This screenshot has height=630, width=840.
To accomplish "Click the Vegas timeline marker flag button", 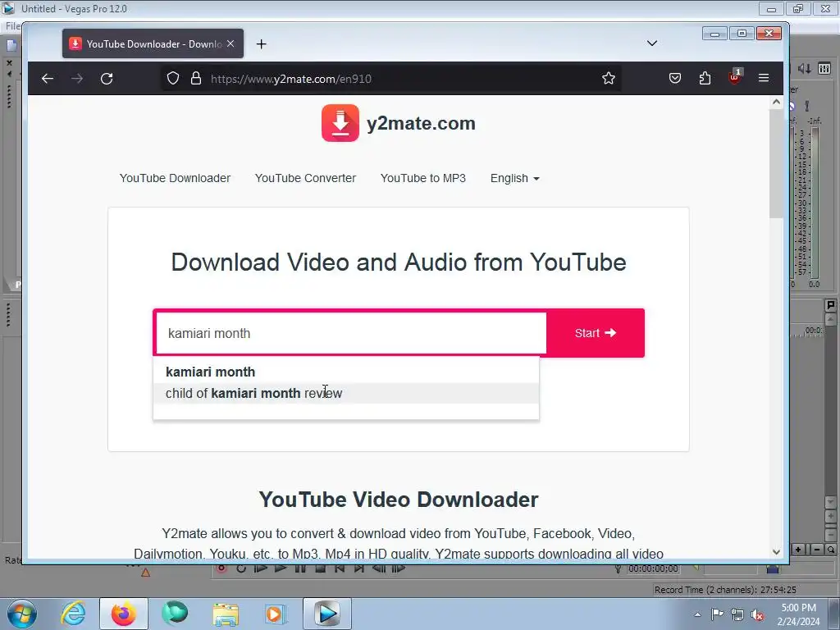I will (x=830, y=305).
